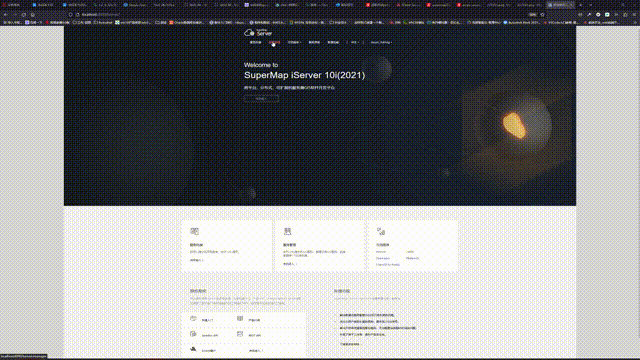Click the sample programs card icon
Image resolution: width=640 pixels, height=360 pixels.
click(381, 231)
